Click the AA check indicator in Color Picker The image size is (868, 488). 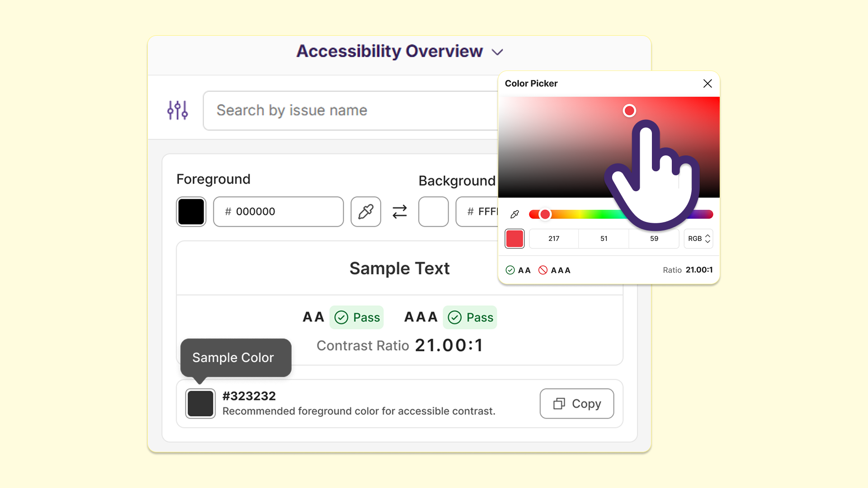518,270
